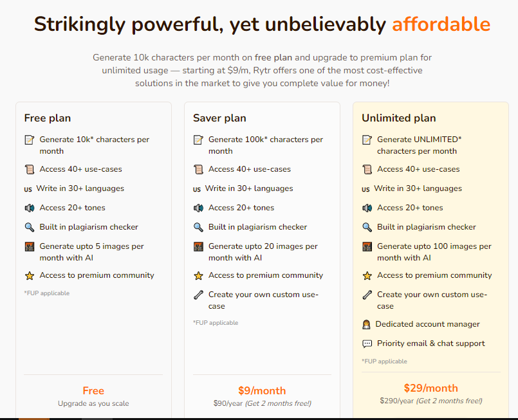Image resolution: width=518 pixels, height=420 pixels.
Task: Click the image icon in Saver plan
Action: coord(198,246)
